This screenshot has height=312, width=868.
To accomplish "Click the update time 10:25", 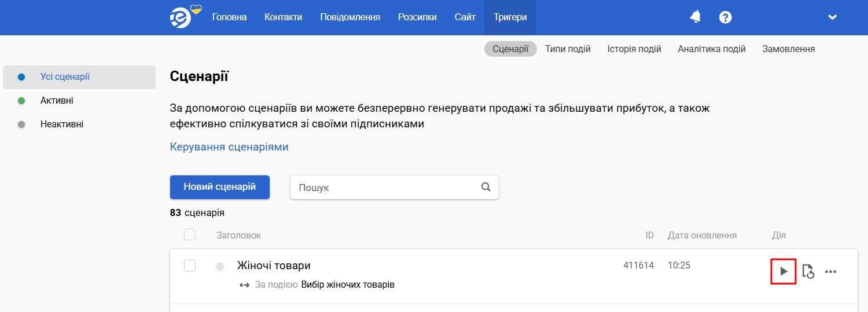I will (679, 266).
